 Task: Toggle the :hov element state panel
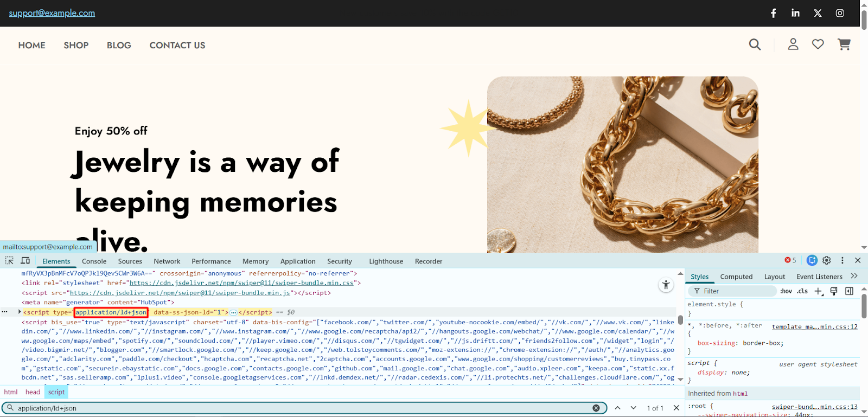(786, 291)
